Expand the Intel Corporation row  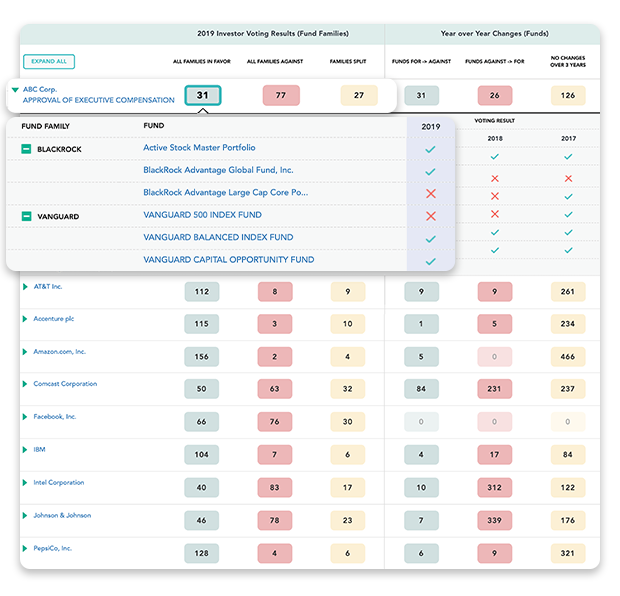pos(25,482)
